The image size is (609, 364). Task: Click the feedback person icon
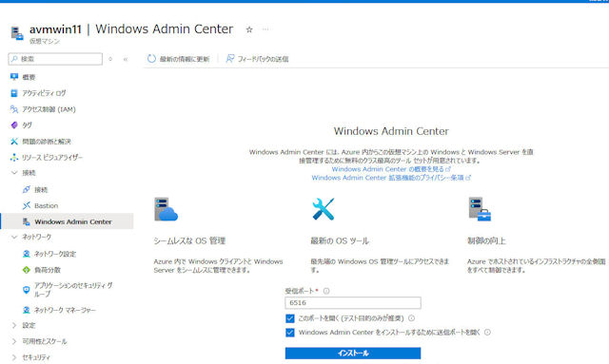(230, 59)
